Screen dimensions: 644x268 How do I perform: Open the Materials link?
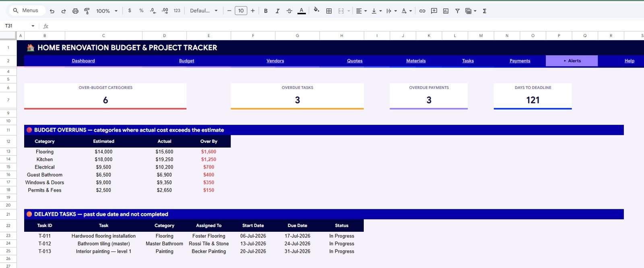tap(416, 61)
